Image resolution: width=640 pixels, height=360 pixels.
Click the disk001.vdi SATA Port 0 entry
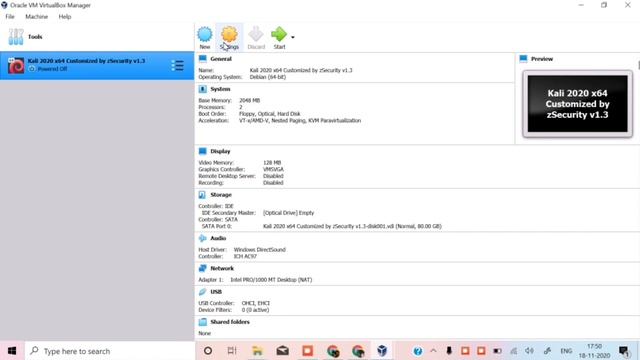(352, 226)
